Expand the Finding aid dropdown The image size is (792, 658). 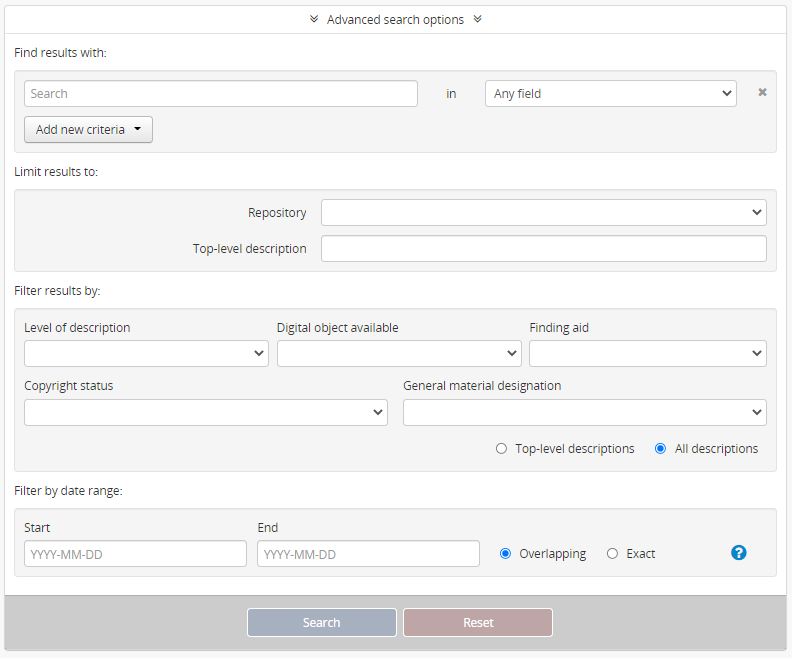[x=647, y=354]
